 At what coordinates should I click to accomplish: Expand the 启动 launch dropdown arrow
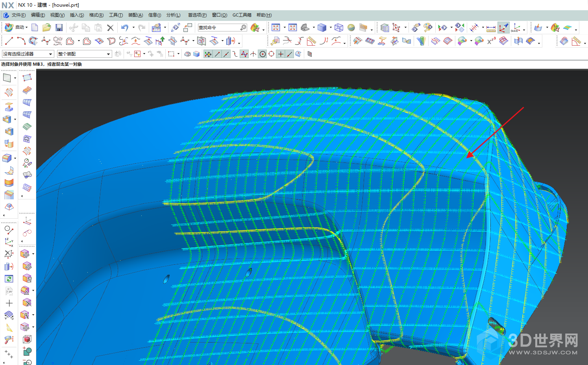(26, 28)
